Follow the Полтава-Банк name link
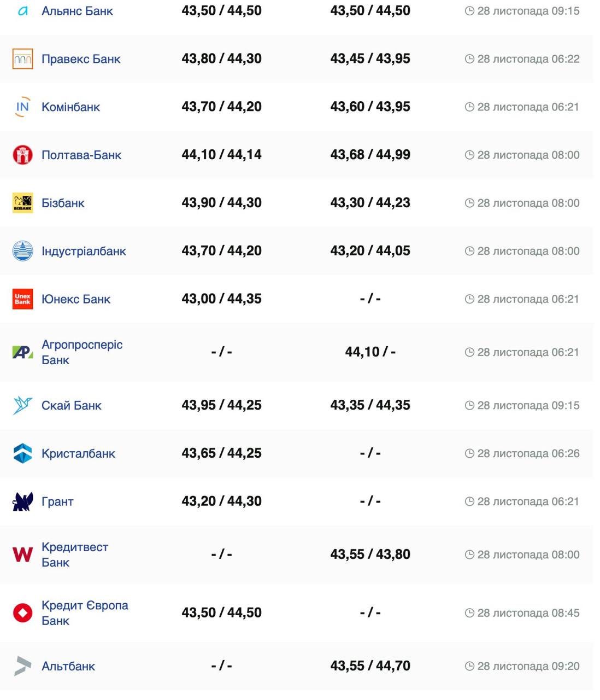600x700 pixels. [81, 155]
